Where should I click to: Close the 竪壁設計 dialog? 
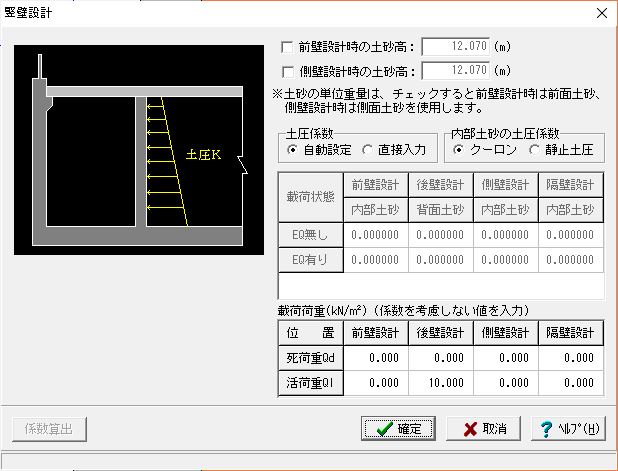click(x=602, y=13)
